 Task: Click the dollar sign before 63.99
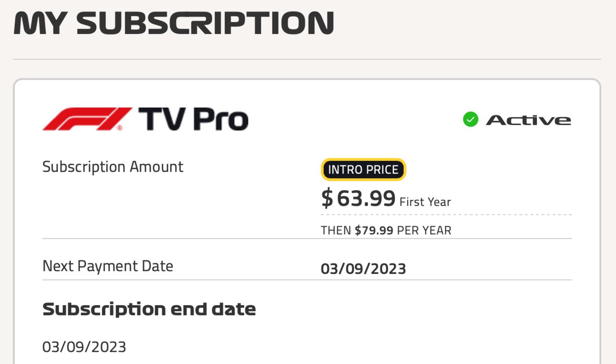[x=327, y=198]
